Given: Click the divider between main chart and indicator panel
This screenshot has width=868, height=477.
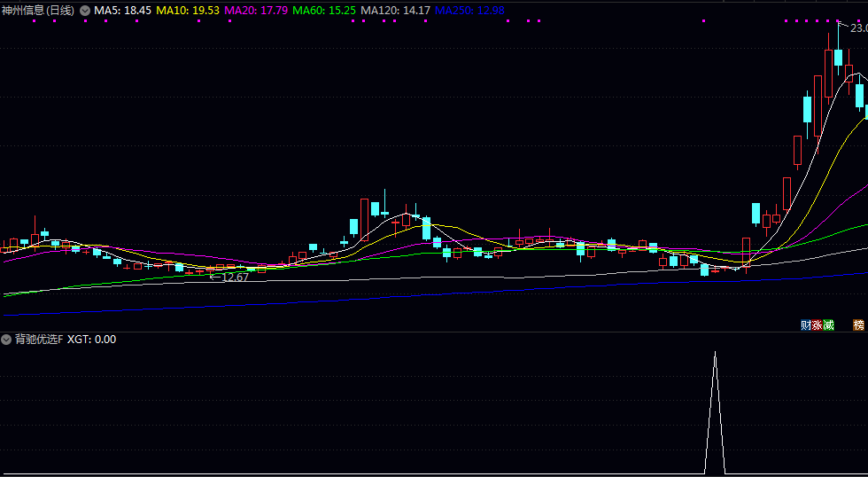Looking at the screenshot, I should pos(434,332).
